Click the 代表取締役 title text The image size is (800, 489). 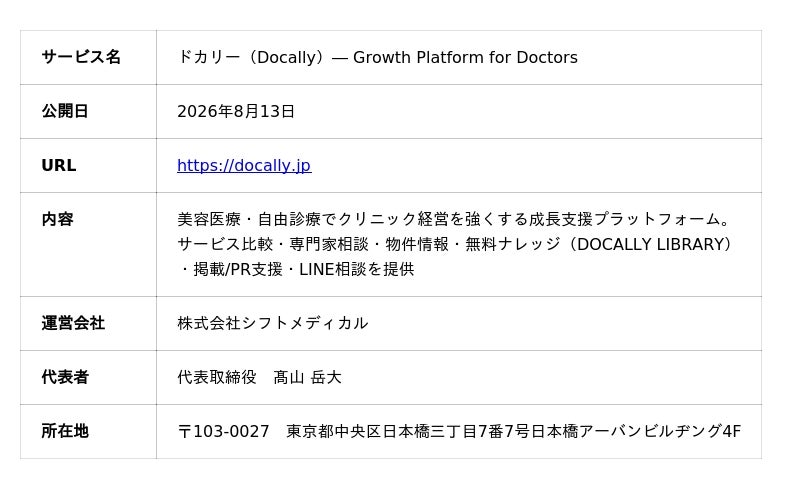coord(217,378)
